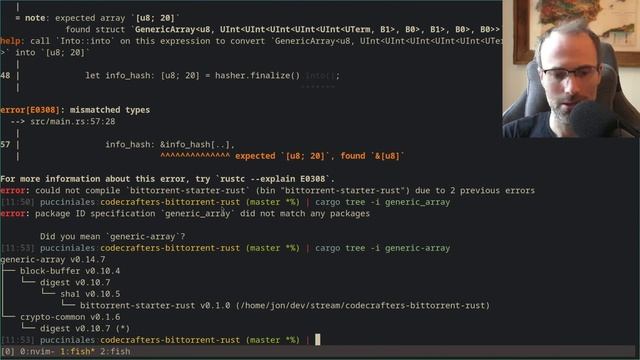Click the webcam overlay of the presenter
This screenshot has width=640, height=360.
(x=571, y=69)
